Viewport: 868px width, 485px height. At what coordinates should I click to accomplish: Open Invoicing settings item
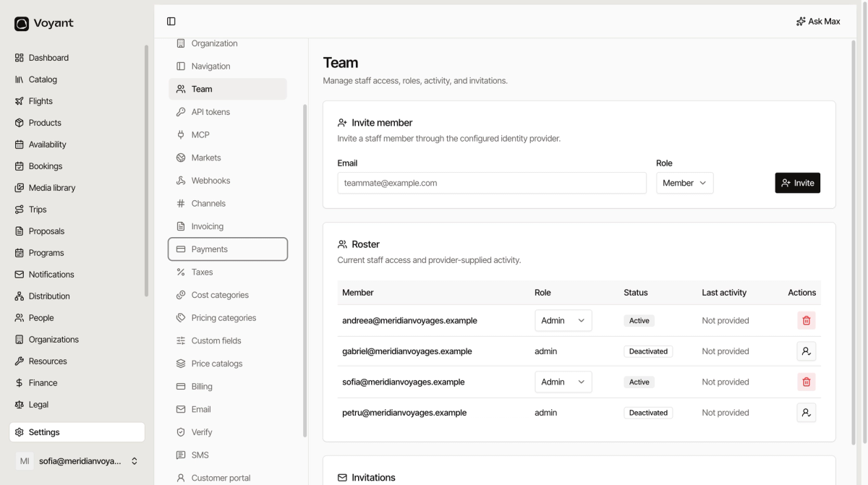228,226
